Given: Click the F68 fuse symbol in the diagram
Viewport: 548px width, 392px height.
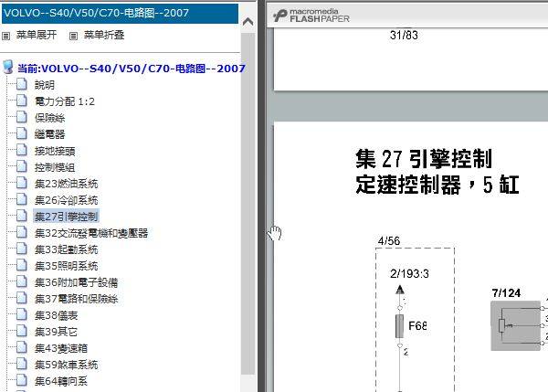Looking at the screenshot, I should coord(399,326).
